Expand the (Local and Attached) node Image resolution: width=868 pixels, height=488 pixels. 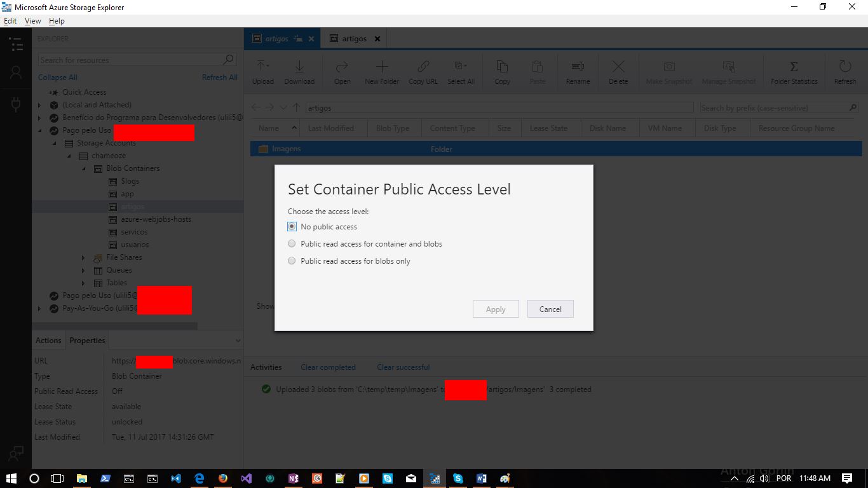pyautogui.click(x=39, y=105)
